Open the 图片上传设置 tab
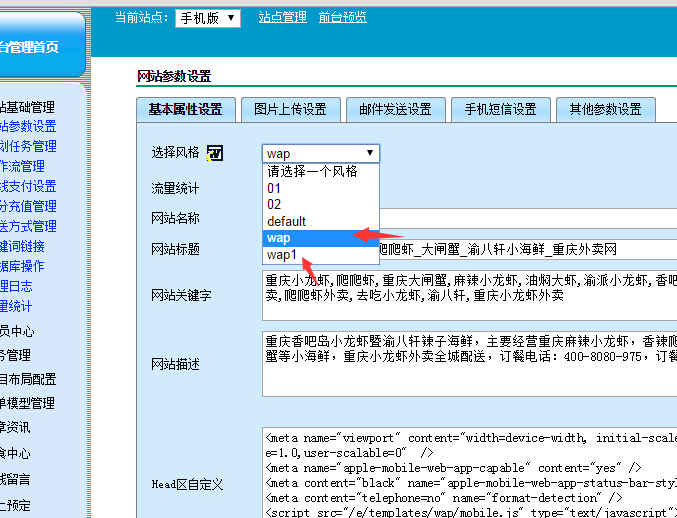The image size is (677, 518). pos(291,110)
